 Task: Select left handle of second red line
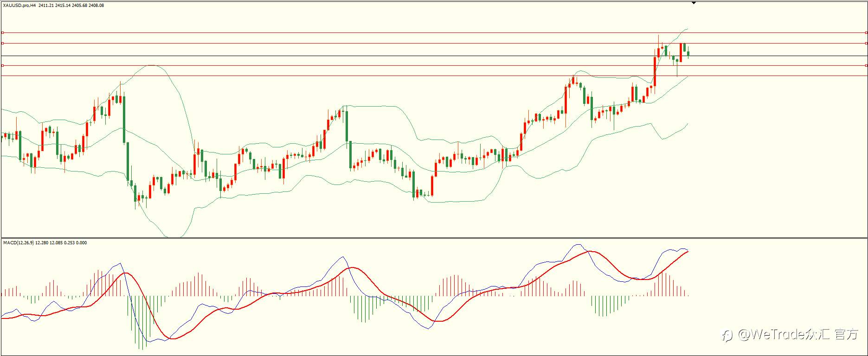click(x=2, y=43)
